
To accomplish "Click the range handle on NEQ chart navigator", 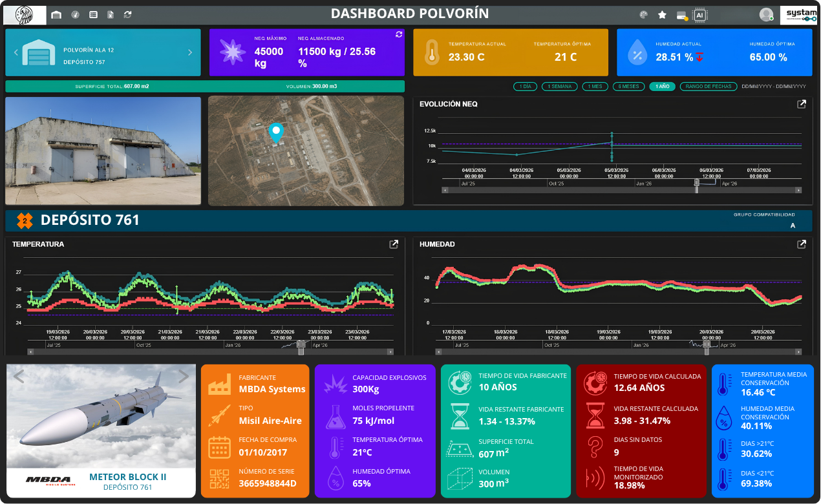I will pos(697,183).
